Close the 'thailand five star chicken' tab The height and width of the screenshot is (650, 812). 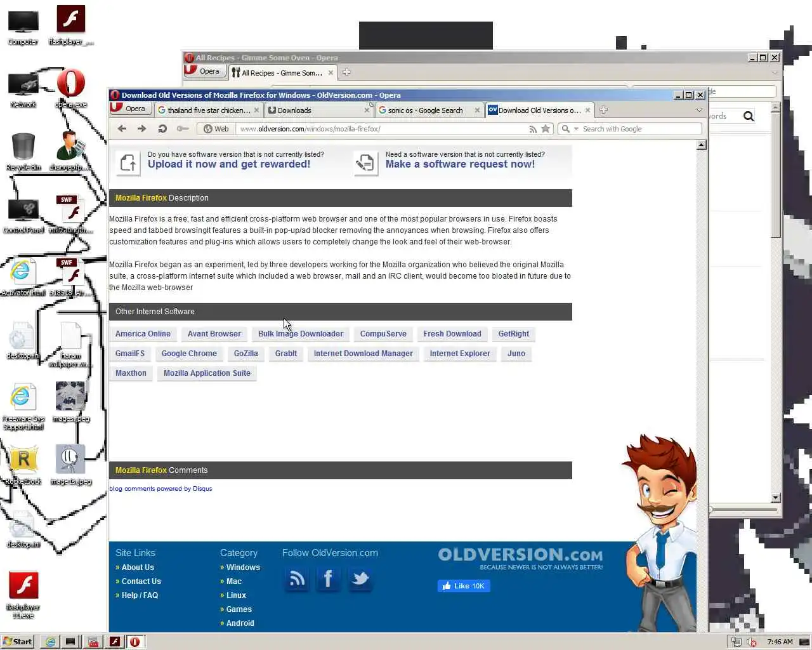(x=256, y=110)
